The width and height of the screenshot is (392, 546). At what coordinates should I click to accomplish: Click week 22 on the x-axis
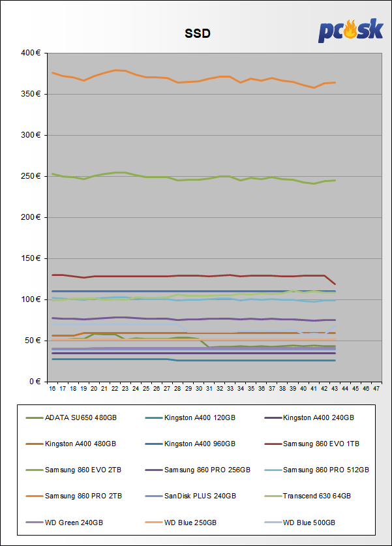point(115,389)
